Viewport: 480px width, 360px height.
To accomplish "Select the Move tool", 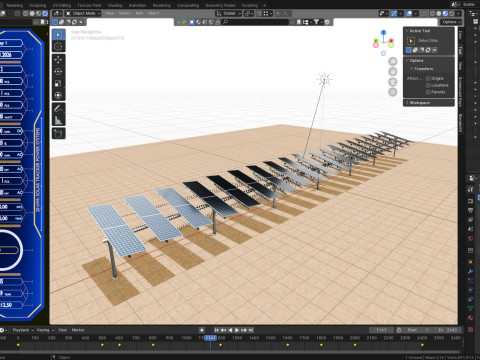I will coord(59,60).
